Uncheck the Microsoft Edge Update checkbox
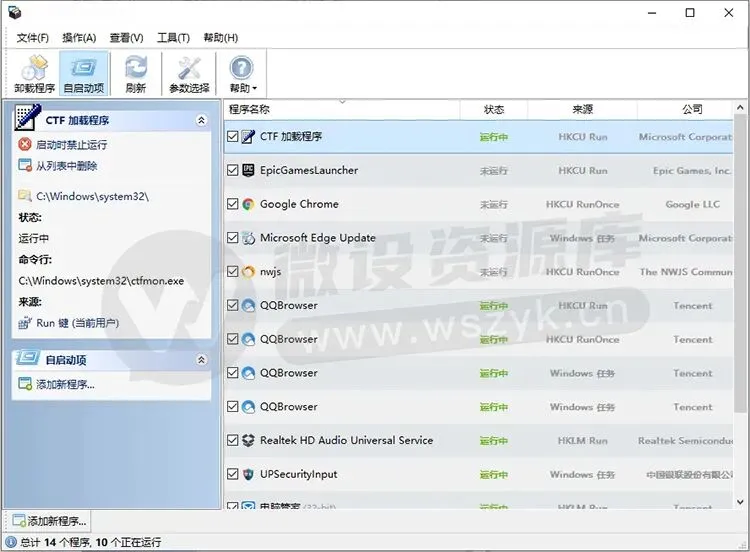The height and width of the screenshot is (552, 750). (232, 238)
